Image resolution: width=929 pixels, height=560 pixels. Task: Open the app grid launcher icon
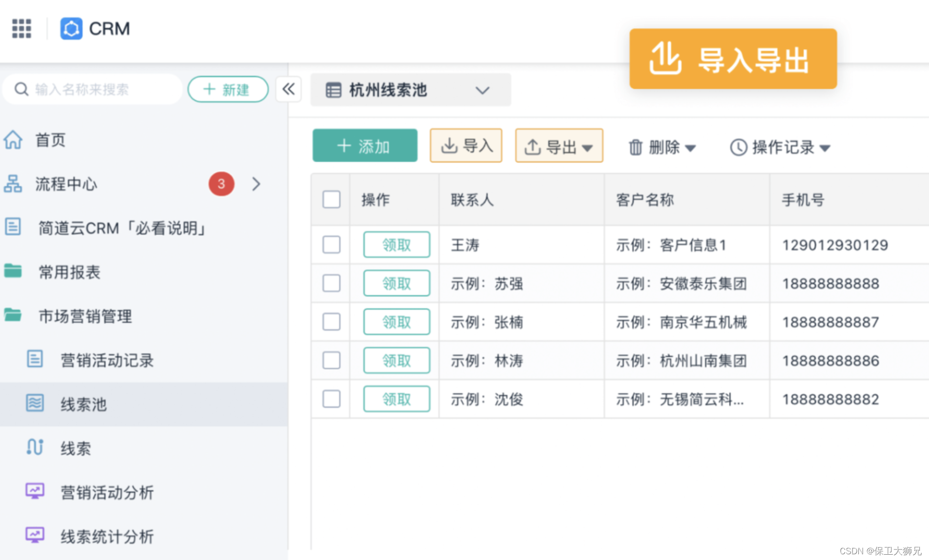(21, 29)
